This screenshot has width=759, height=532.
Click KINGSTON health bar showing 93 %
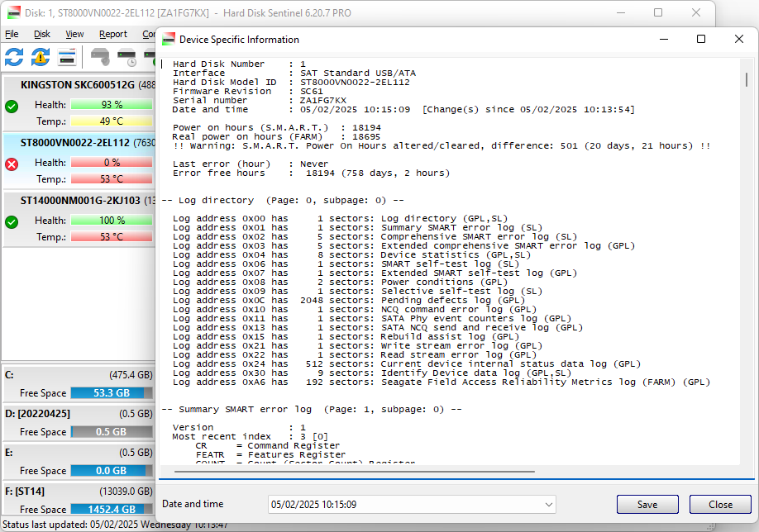(112, 104)
